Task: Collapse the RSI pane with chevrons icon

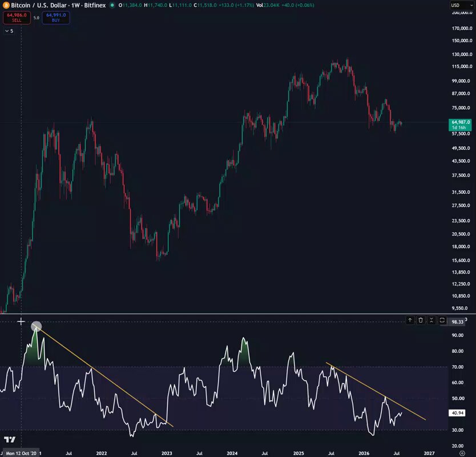Action: (x=431, y=320)
